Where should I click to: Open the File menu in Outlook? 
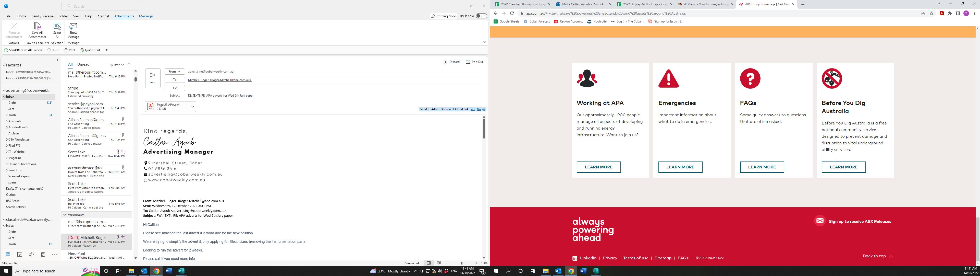pos(8,16)
